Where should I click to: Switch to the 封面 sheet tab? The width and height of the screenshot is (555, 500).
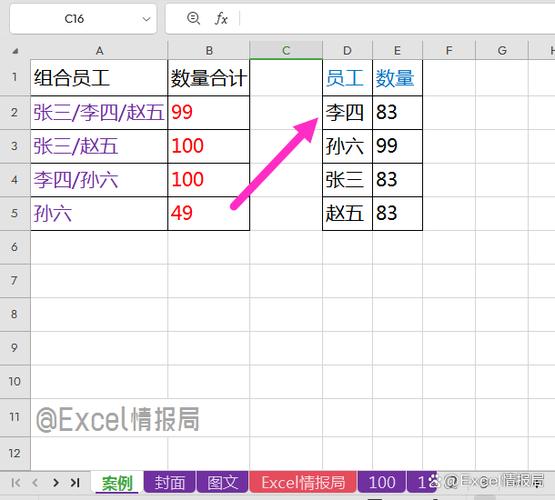pyautogui.click(x=170, y=482)
